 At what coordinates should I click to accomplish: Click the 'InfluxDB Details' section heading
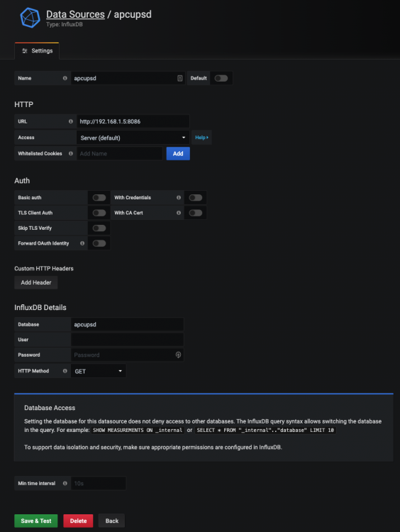pos(40,307)
